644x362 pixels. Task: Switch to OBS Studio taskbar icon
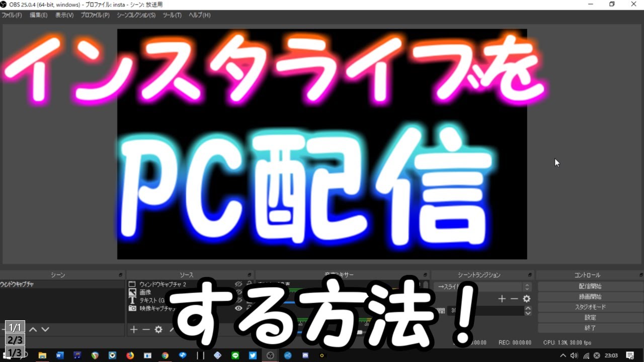pyautogui.click(x=270, y=355)
